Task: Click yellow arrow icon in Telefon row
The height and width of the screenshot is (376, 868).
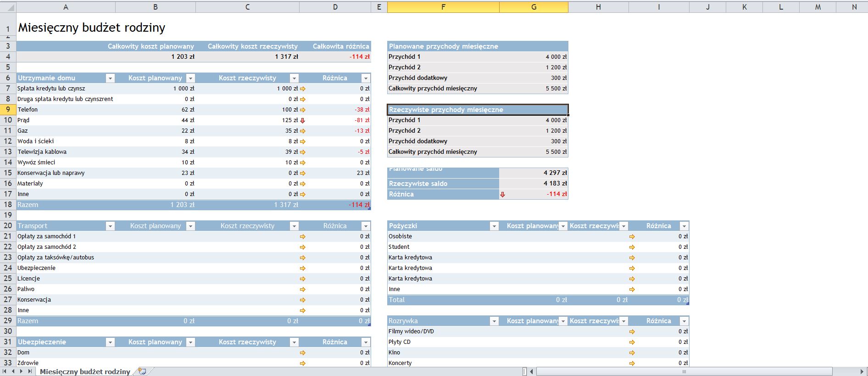Action: [x=302, y=110]
